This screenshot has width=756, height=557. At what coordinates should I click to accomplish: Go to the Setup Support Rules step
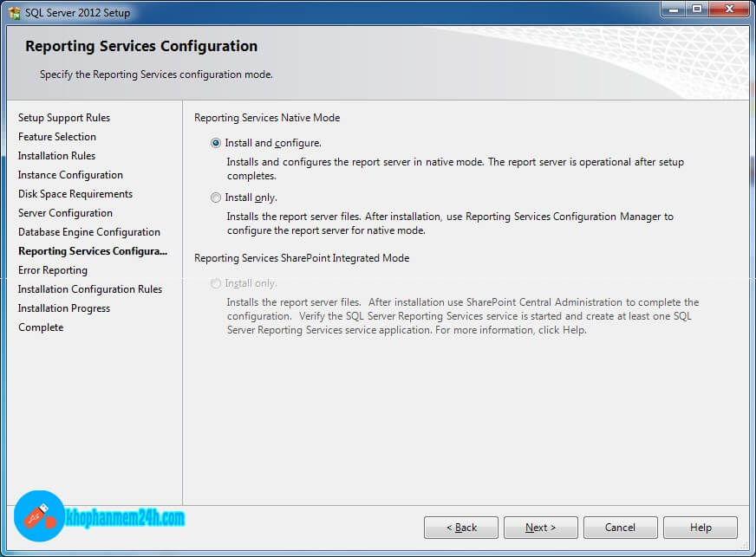pos(64,118)
